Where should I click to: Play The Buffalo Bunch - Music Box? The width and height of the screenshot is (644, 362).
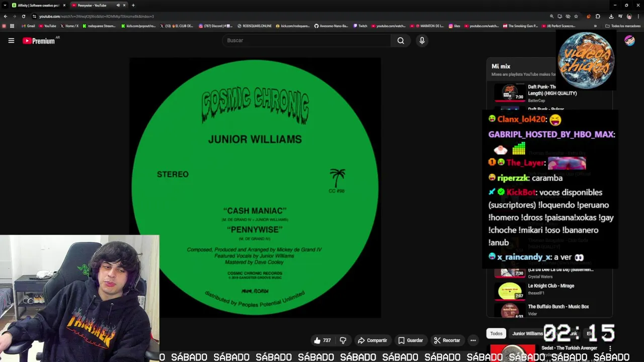pos(552,310)
